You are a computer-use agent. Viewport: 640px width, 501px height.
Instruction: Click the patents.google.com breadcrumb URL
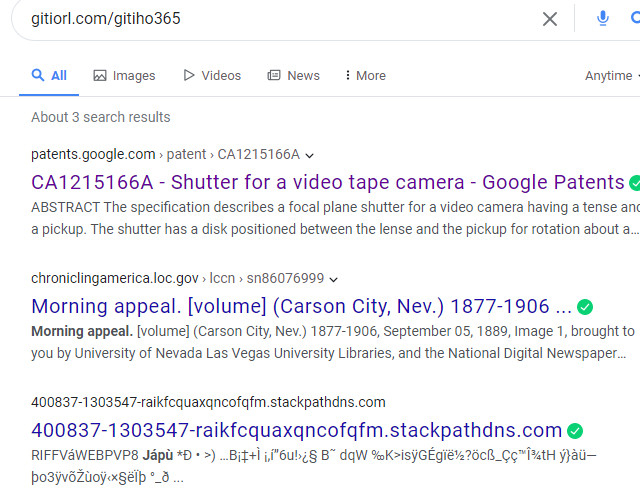[x=165, y=154]
